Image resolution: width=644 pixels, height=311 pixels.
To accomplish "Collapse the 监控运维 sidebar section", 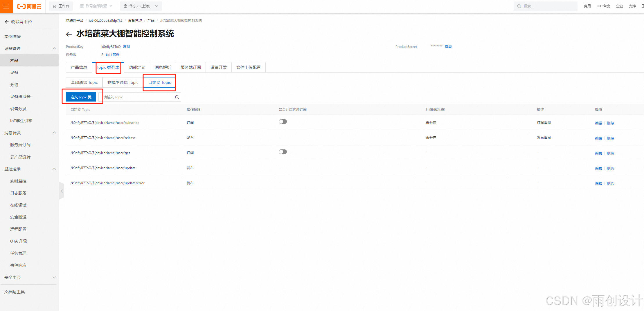I will click(x=54, y=169).
